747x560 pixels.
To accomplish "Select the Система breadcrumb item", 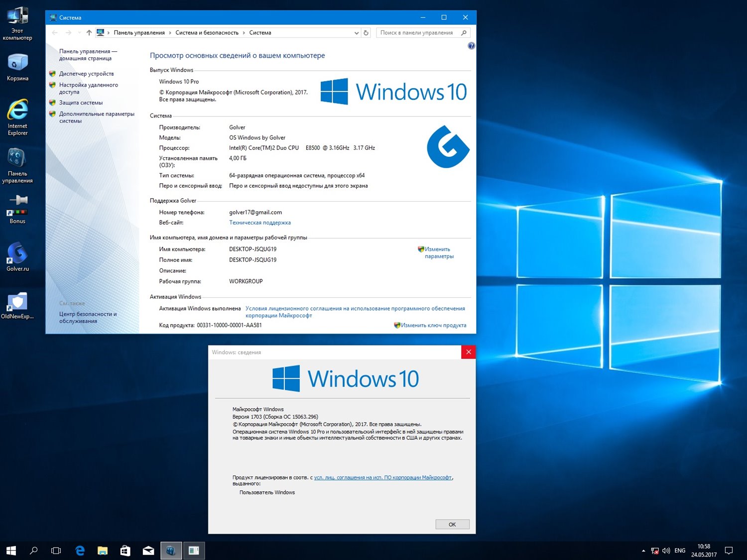I will pos(260,33).
